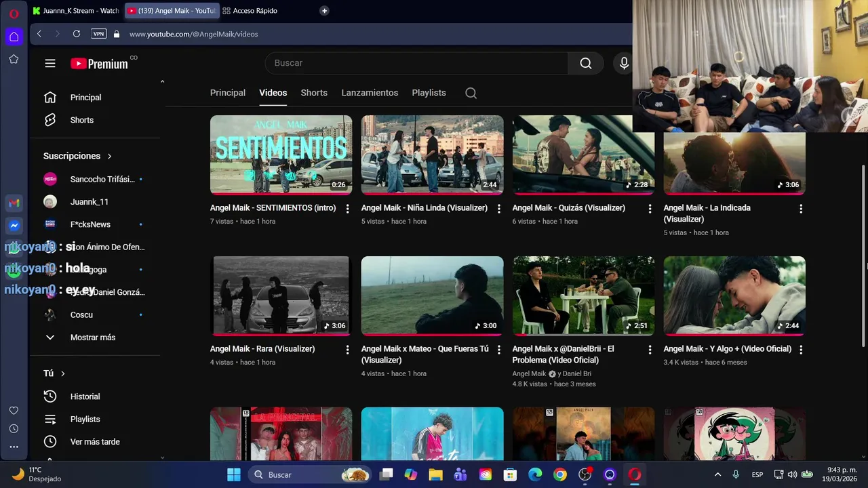The image size is (868, 488).
Task: Reload the page in Opera
Action: coord(77,34)
